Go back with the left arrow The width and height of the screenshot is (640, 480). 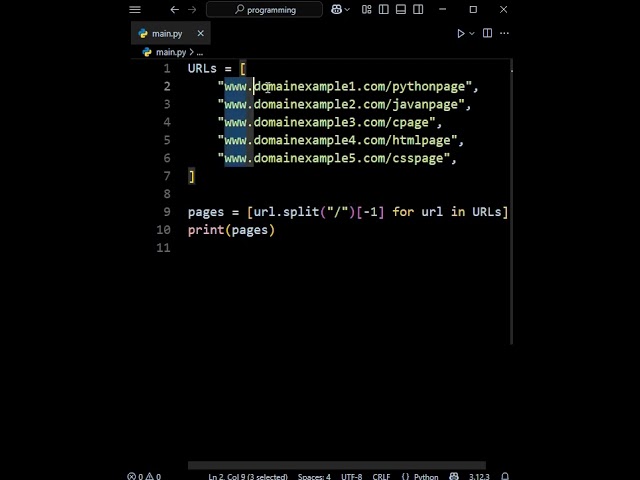(x=175, y=9)
